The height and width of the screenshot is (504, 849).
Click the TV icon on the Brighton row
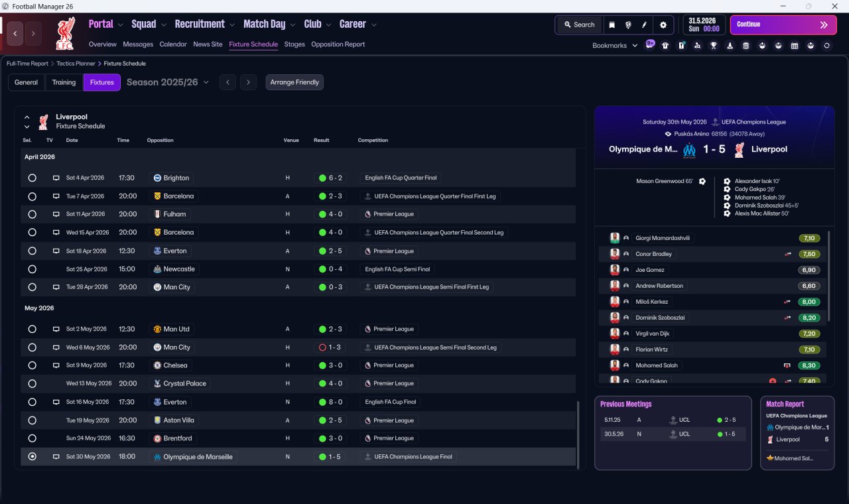pyautogui.click(x=56, y=178)
